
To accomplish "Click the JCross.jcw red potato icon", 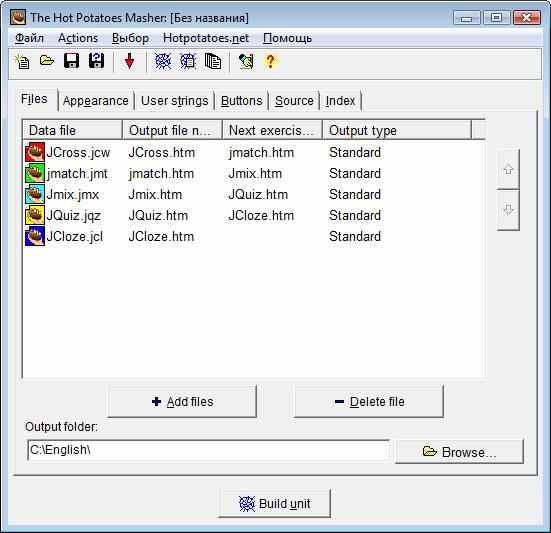I will (x=35, y=152).
